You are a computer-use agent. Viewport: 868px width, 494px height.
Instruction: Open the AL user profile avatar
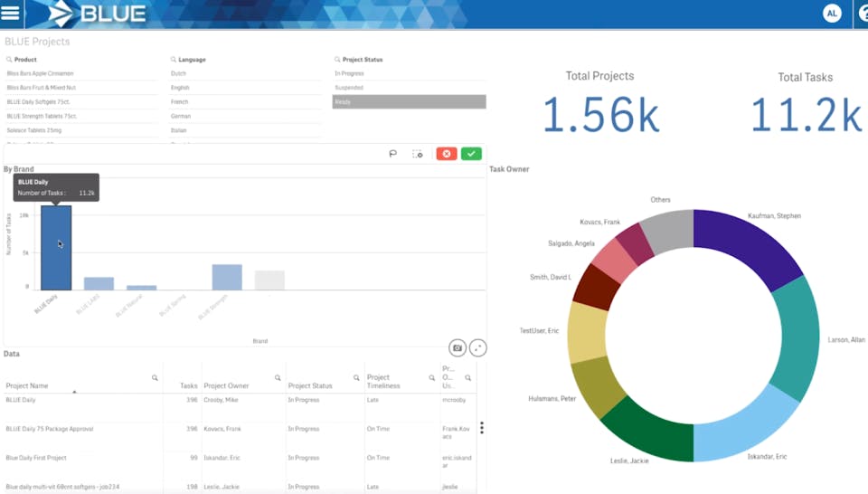coord(832,14)
